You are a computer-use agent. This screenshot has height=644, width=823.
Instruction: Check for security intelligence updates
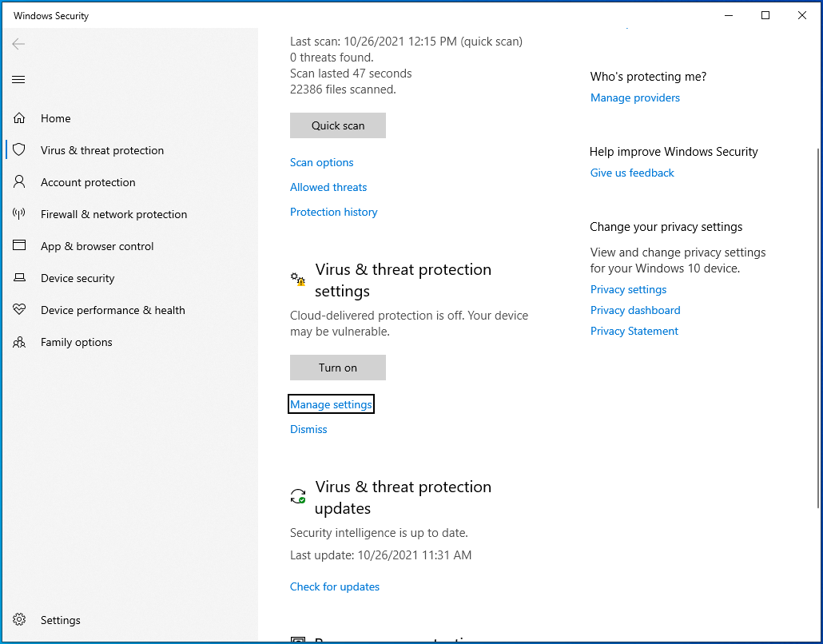click(x=335, y=586)
